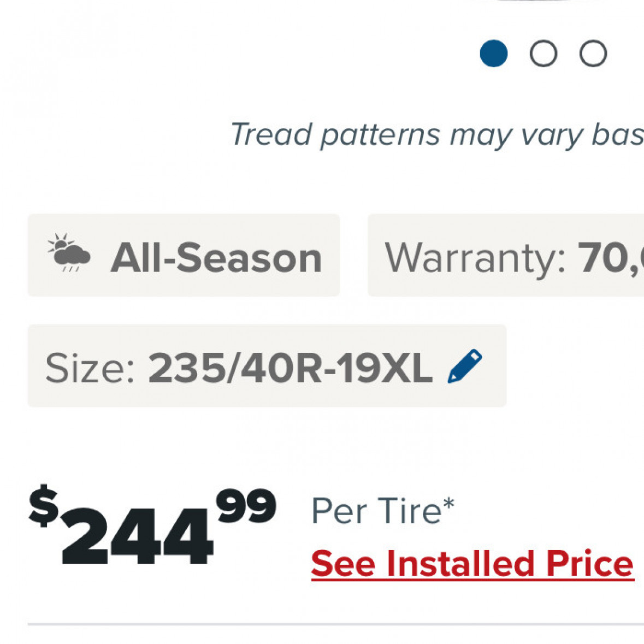
Task: Open the See Installed Price link
Action: [472, 563]
